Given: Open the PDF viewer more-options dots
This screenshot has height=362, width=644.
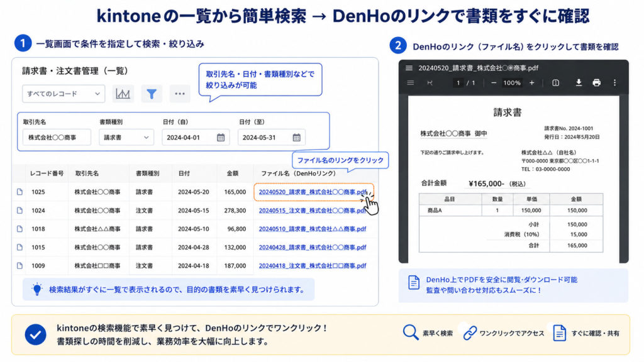Looking at the screenshot, I should tap(615, 83).
